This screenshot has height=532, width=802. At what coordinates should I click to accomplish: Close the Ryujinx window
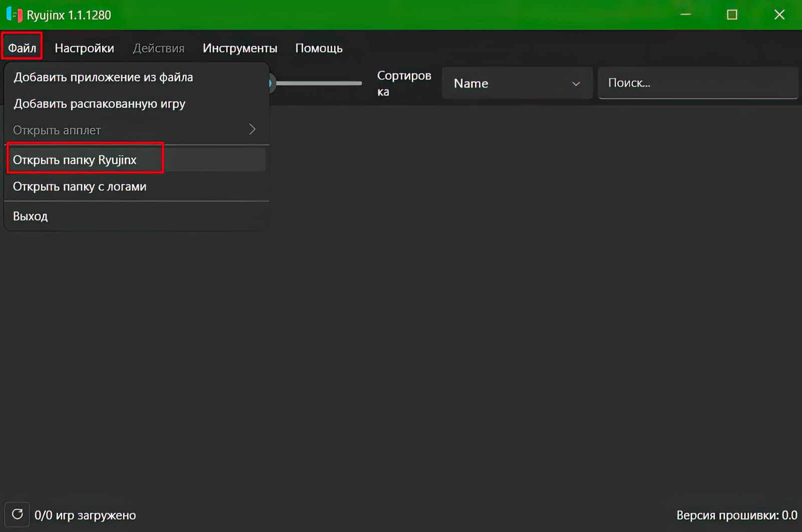click(x=779, y=15)
